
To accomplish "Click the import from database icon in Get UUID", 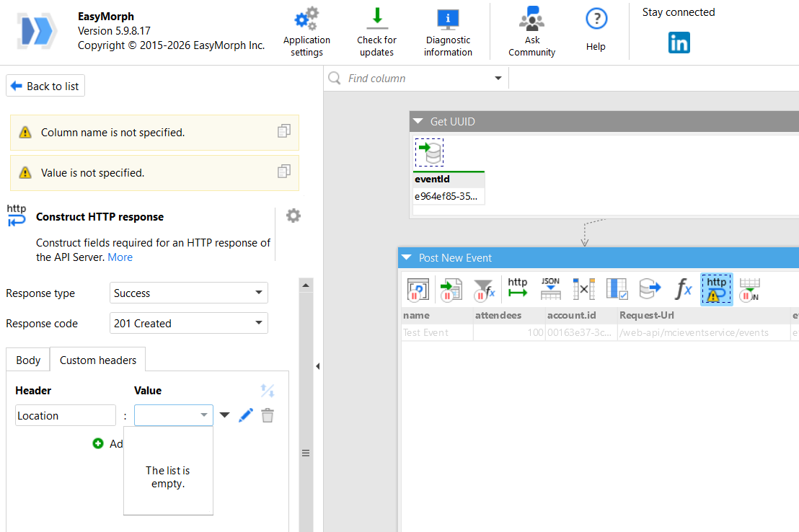I will point(430,152).
